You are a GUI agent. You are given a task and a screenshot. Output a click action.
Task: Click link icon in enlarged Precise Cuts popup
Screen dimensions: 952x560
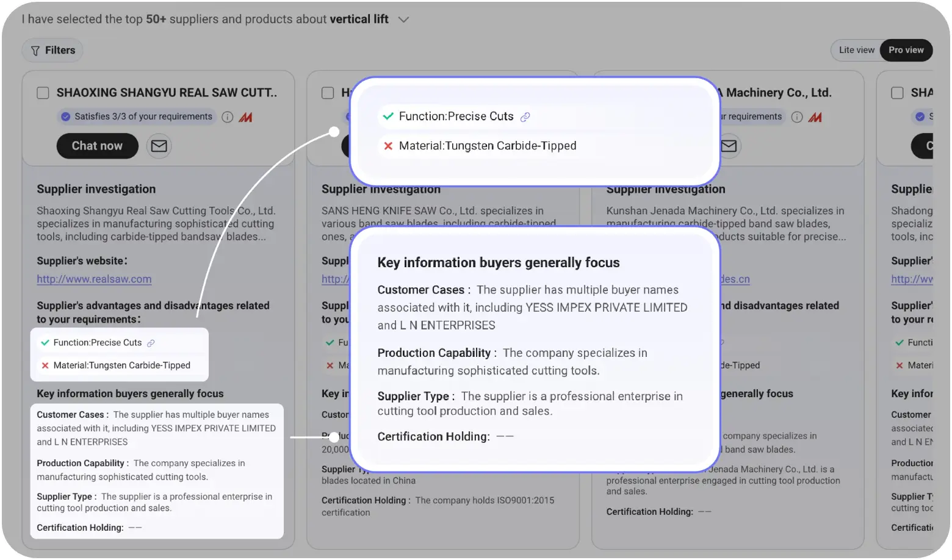[525, 117]
